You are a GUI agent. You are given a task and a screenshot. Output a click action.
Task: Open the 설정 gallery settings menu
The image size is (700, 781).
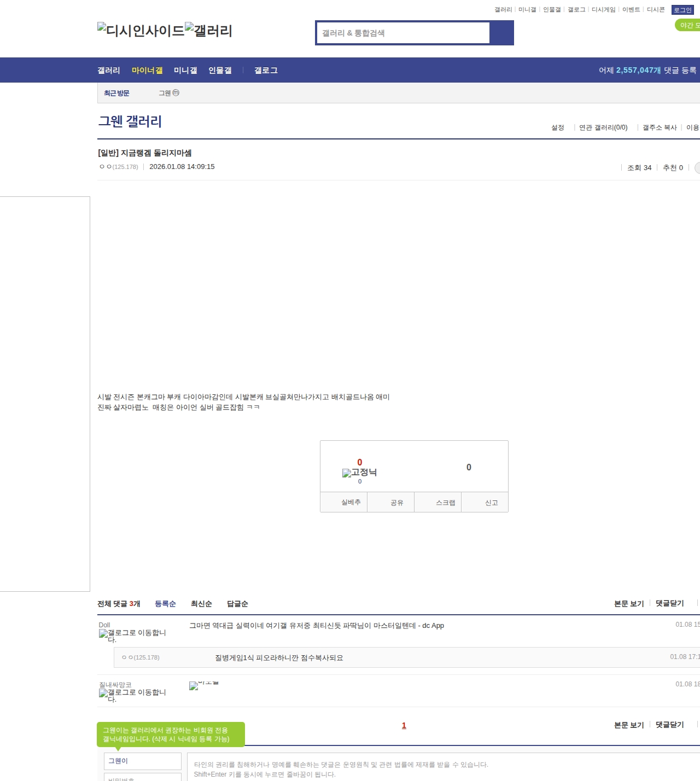[x=557, y=127]
